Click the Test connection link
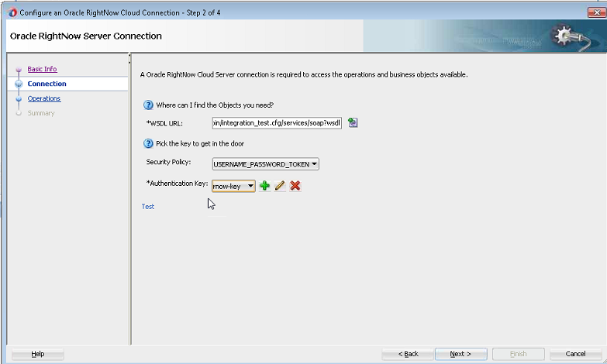 (x=148, y=207)
